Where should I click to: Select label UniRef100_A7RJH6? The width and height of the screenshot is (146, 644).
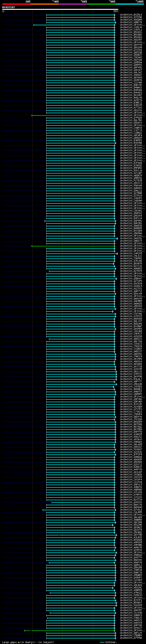point(131,261)
